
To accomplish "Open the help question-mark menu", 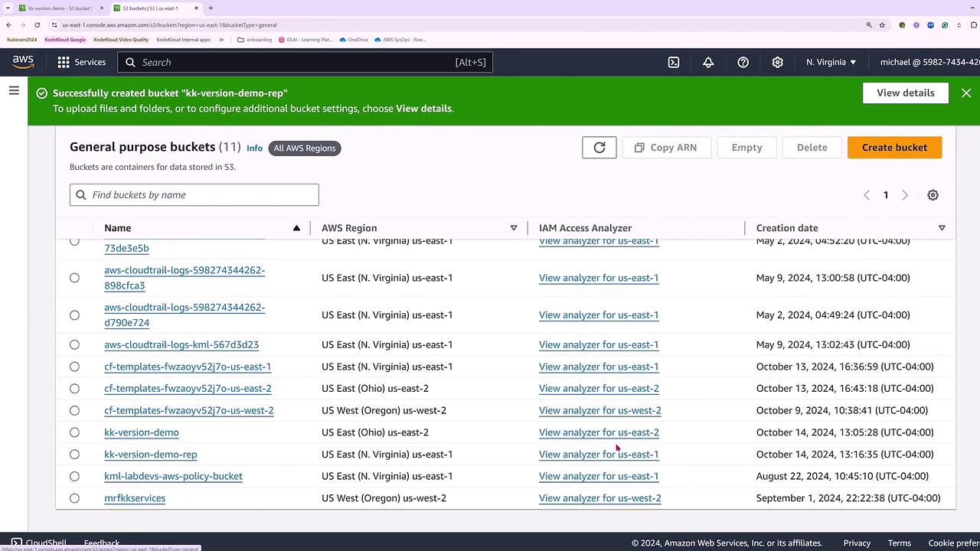I will (743, 62).
